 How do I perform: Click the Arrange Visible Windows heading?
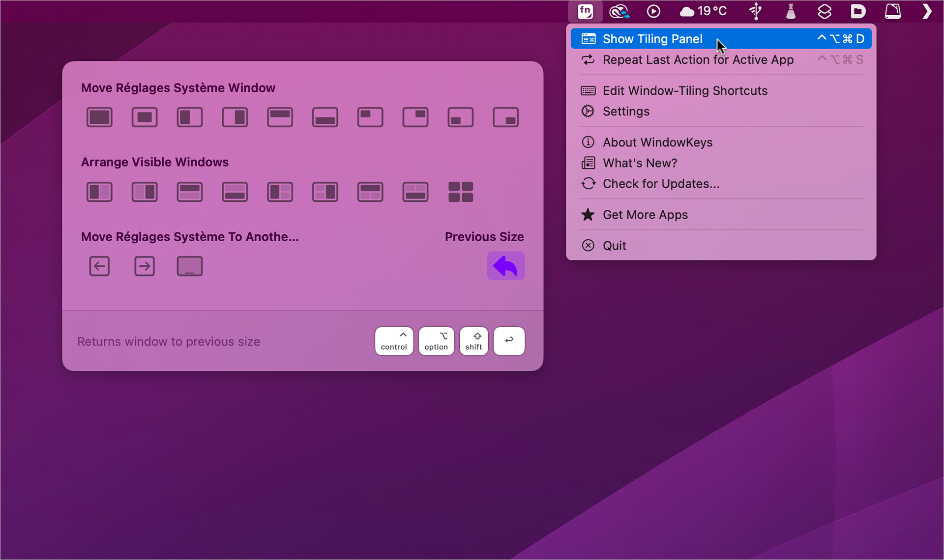pos(155,162)
